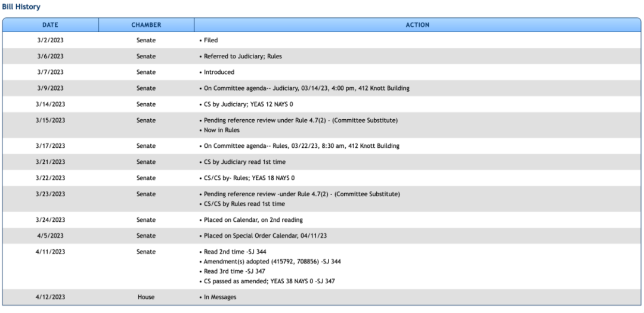Click the ACTION column header
This screenshot has width=644, height=313.
click(418, 24)
